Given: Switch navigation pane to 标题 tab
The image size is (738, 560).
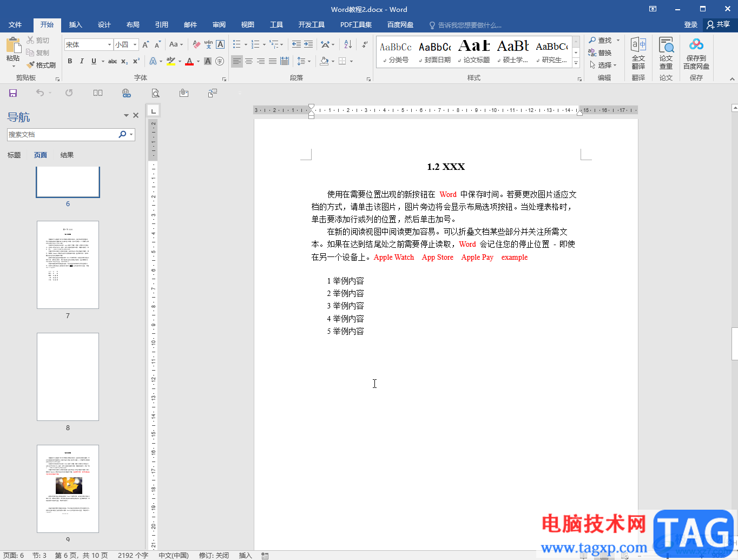Looking at the screenshot, I should click(x=14, y=155).
